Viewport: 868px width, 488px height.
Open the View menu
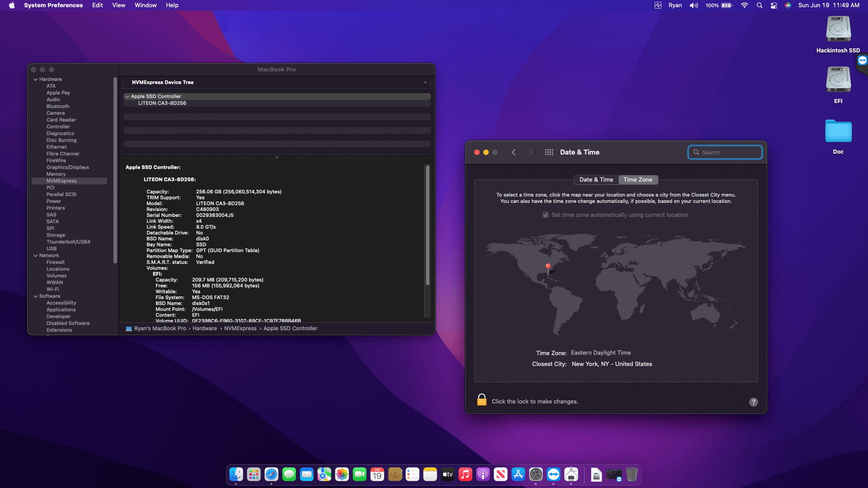118,5
